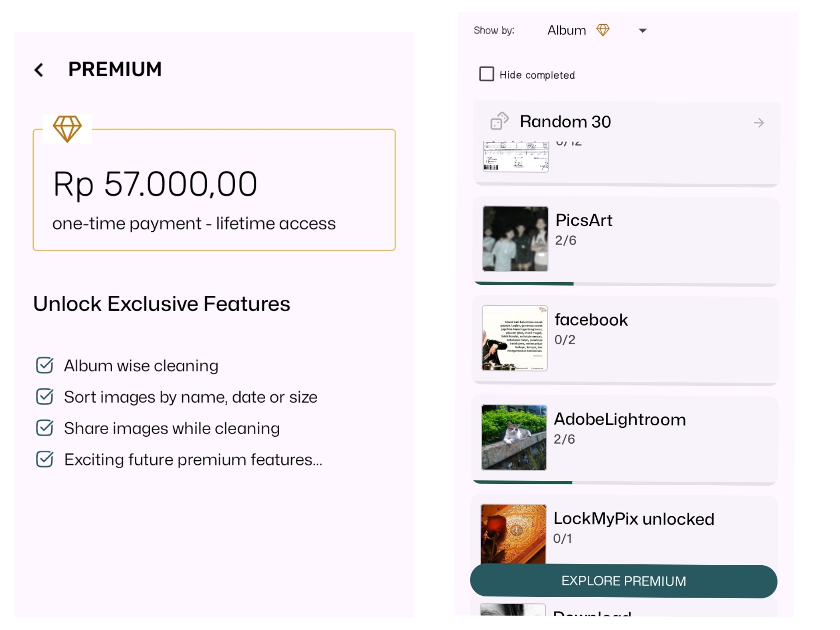Click the check icon beside Share images while cleaning

tap(45, 428)
